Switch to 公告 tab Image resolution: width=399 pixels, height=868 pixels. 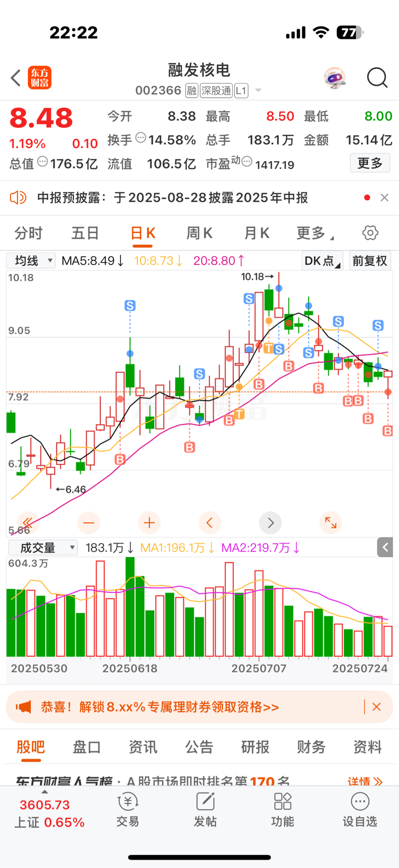tap(199, 747)
